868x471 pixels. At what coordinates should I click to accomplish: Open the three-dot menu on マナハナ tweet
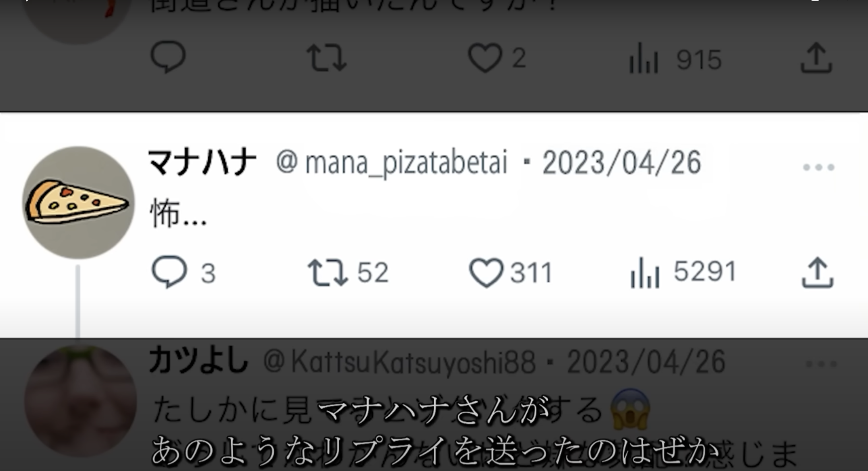coord(818,167)
